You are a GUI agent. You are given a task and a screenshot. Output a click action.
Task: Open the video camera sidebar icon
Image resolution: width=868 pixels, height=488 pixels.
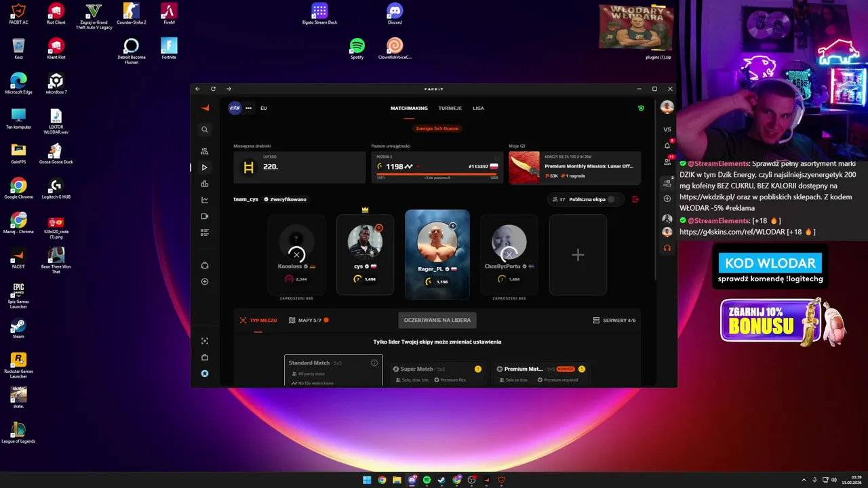[x=205, y=216]
